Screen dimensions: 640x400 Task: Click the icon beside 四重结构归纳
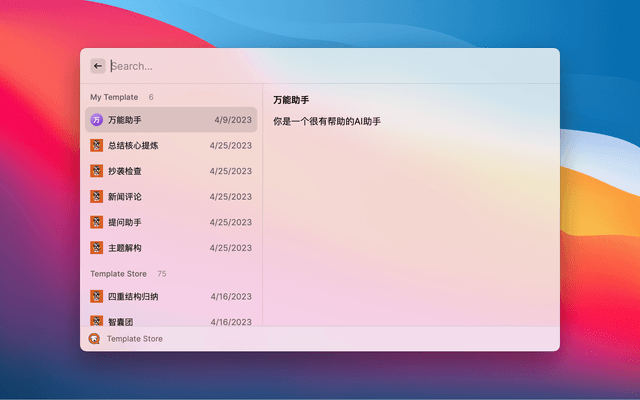(97, 297)
